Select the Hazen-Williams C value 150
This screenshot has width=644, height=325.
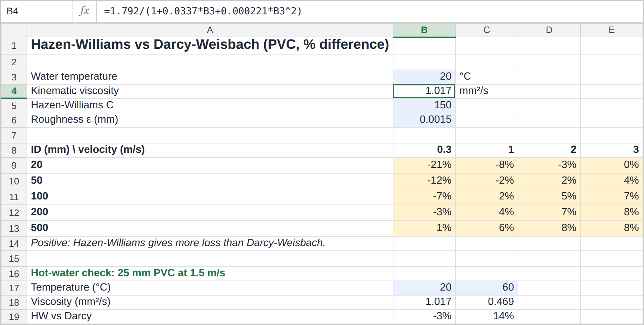click(x=424, y=106)
